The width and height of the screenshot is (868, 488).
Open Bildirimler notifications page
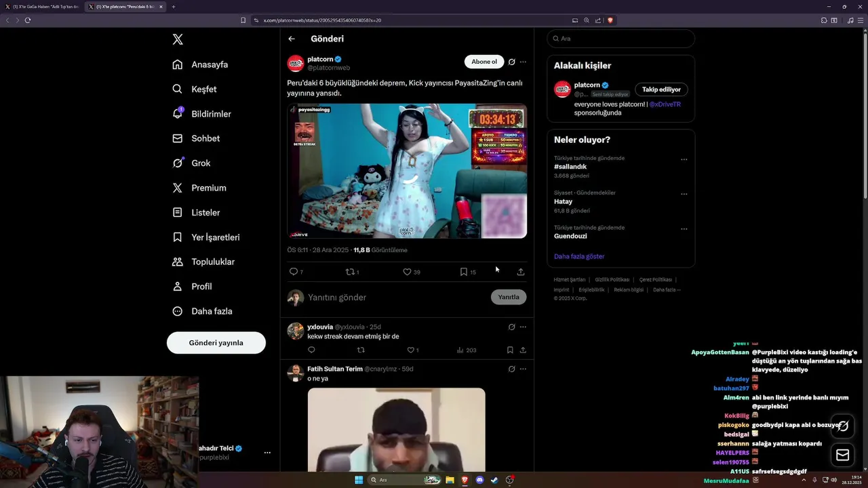point(201,114)
